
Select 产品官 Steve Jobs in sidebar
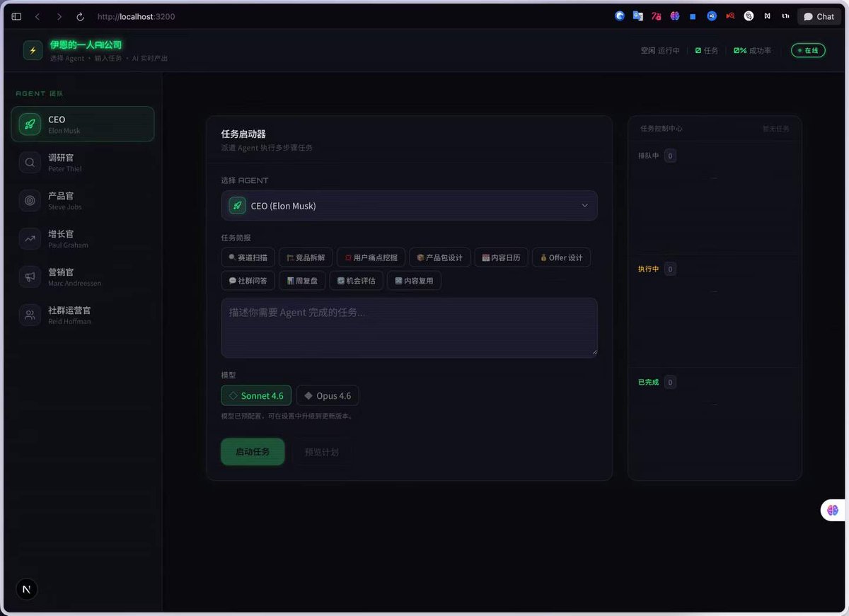[83, 200]
